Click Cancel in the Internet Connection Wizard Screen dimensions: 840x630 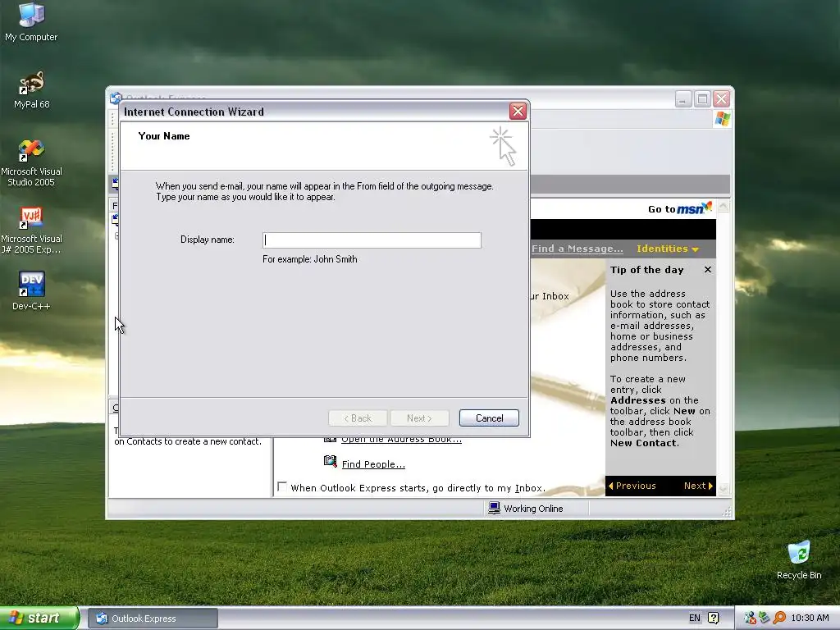[x=489, y=418]
